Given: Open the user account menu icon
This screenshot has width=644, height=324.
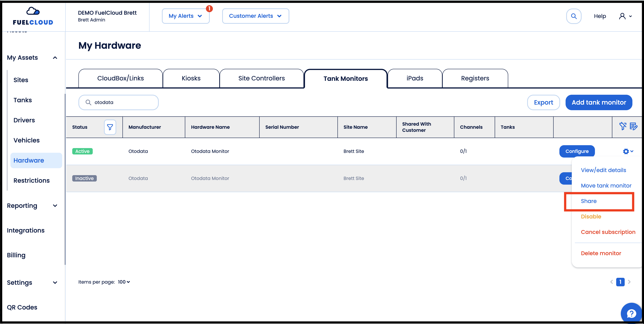Looking at the screenshot, I should [x=625, y=16].
